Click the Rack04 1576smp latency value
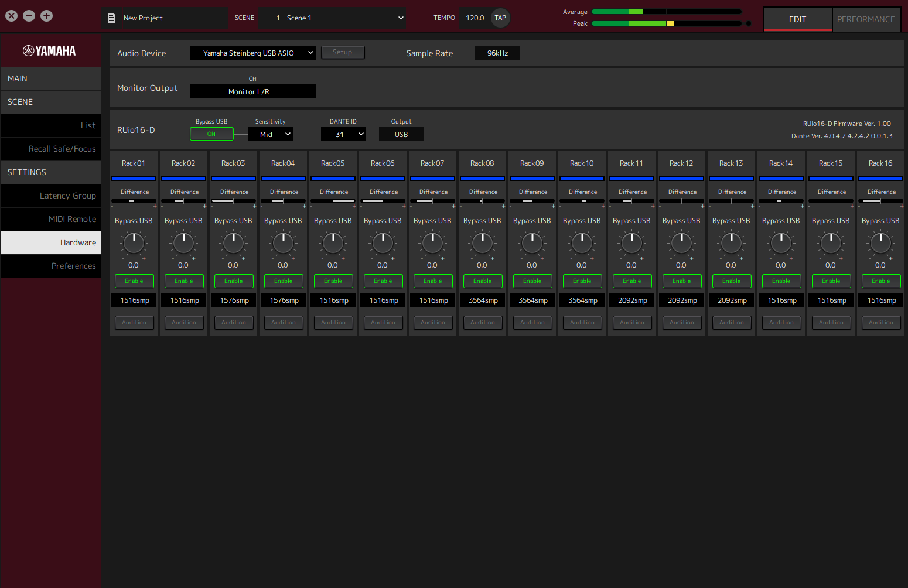Viewport: 908px width, 588px height. point(284,300)
